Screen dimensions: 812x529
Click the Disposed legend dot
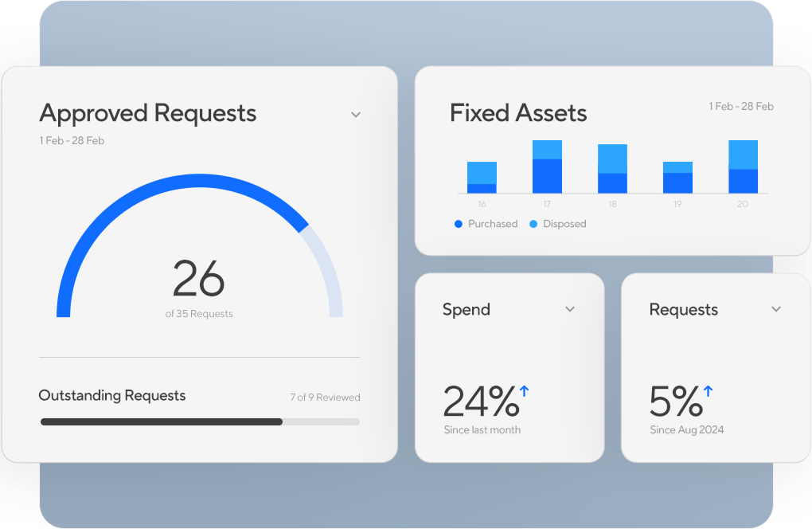[x=533, y=225]
